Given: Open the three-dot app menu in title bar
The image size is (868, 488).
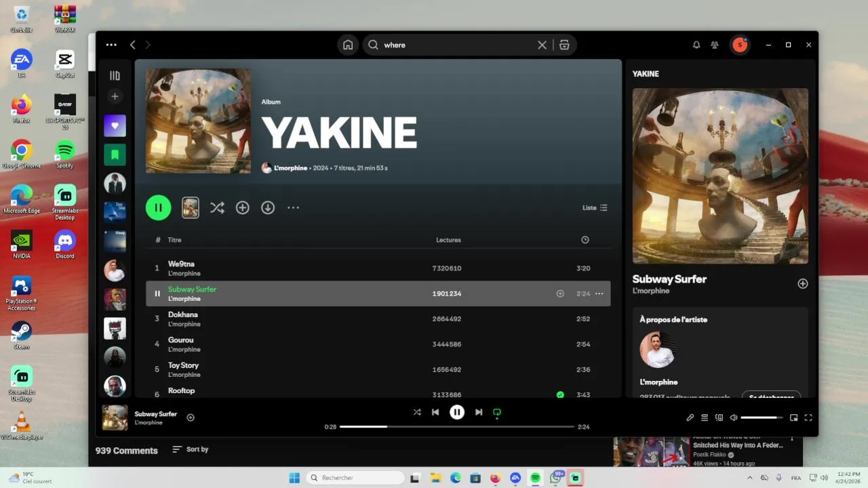Looking at the screenshot, I should 111,45.
